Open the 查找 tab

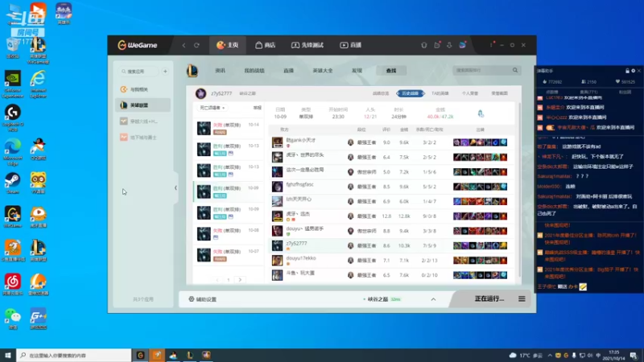tap(391, 71)
